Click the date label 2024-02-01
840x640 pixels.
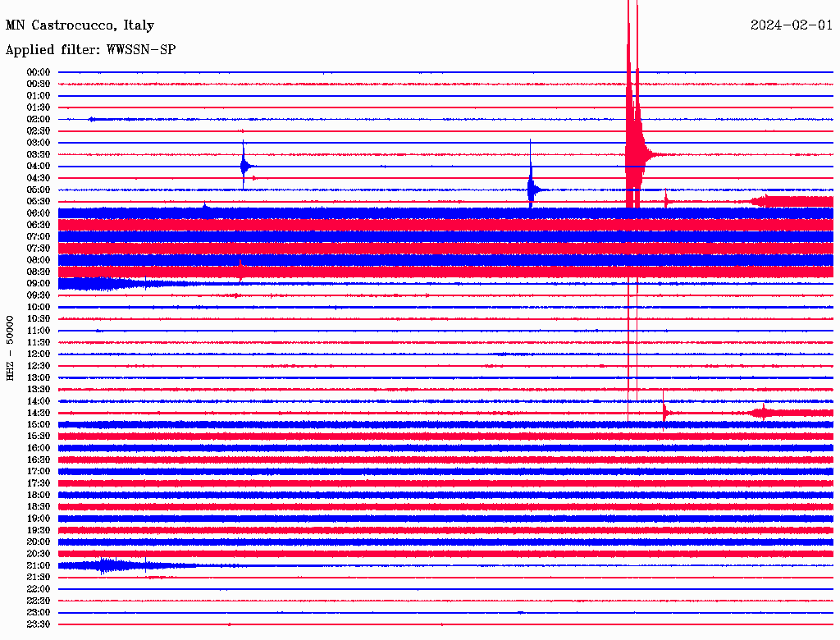coord(792,25)
